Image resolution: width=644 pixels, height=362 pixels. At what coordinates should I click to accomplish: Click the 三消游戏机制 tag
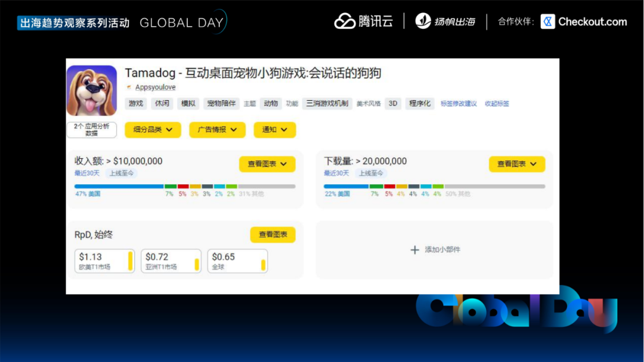pos(327,104)
